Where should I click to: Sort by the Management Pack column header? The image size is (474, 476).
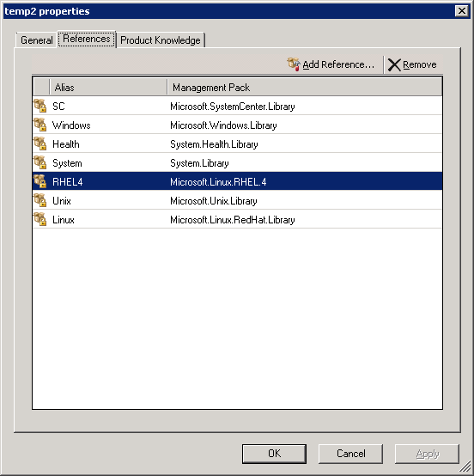pyautogui.click(x=305, y=88)
